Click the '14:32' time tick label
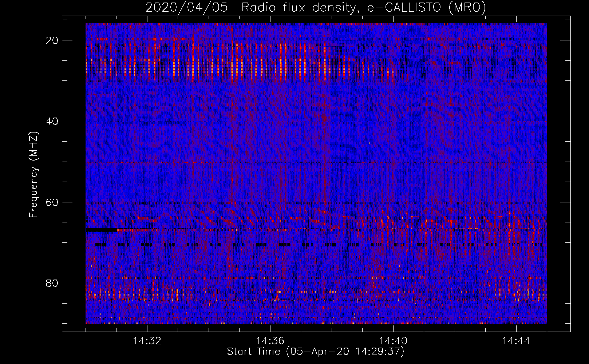The width and height of the screenshot is (589, 364). click(147, 341)
